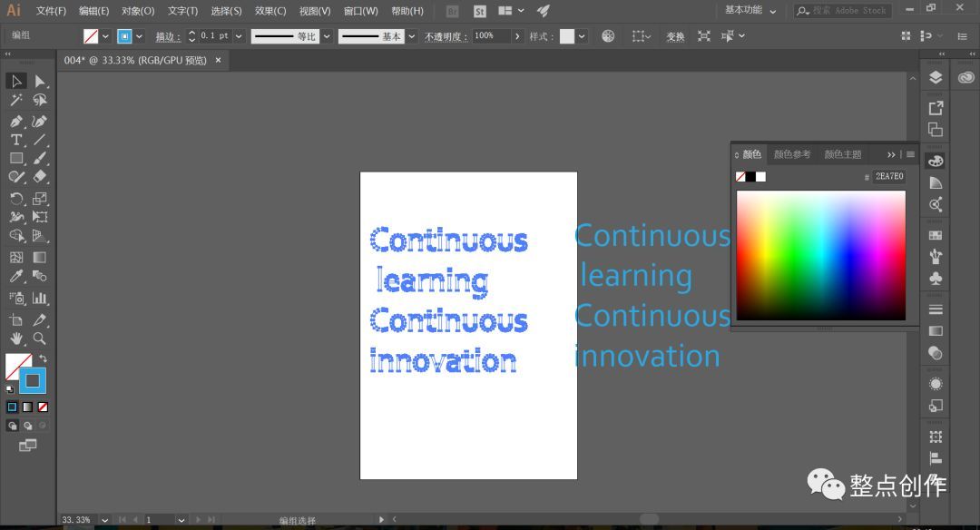980x530 pixels.
Task: Select the Rectangle tool
Action: 16,159
